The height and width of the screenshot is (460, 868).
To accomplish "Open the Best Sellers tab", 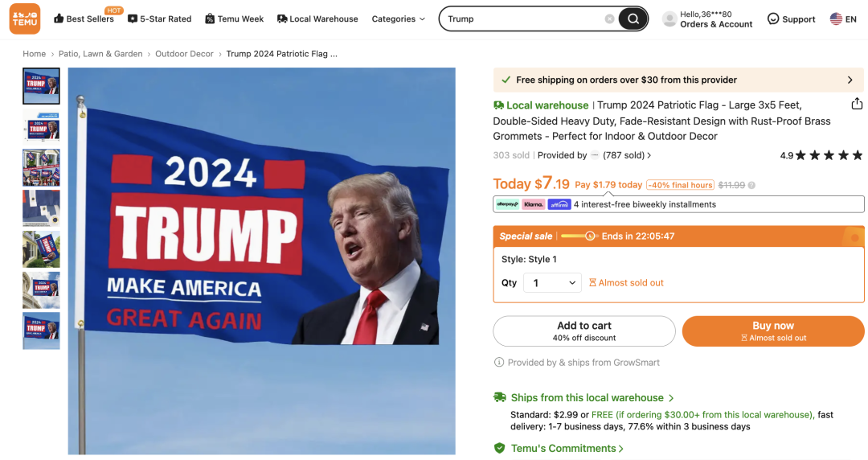I will 84,18.
